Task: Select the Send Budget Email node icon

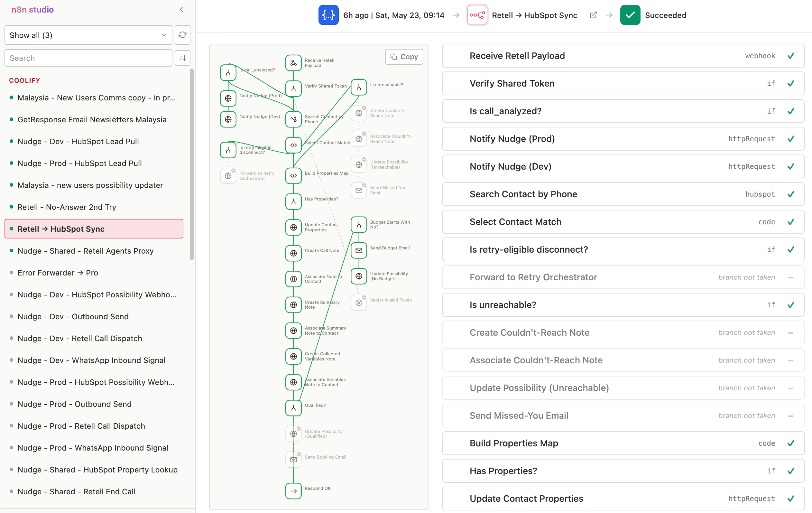Action: 359,251
